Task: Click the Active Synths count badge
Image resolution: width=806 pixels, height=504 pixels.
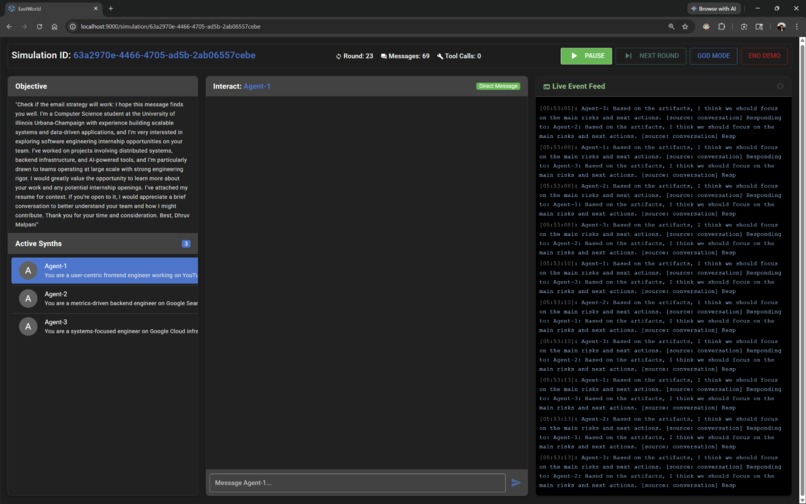Action: [186, 244]
